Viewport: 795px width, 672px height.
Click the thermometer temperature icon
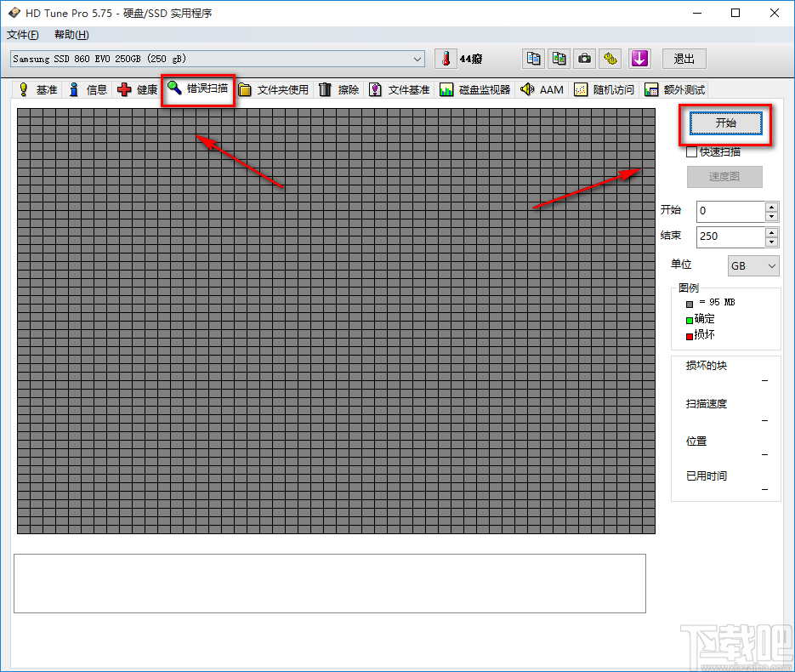coord(446,59)
